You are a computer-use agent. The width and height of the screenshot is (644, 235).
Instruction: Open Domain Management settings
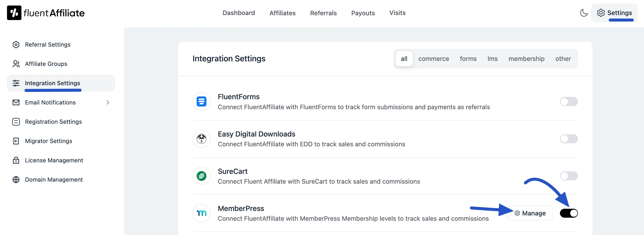pyautogui.click(x=54, y=179)
